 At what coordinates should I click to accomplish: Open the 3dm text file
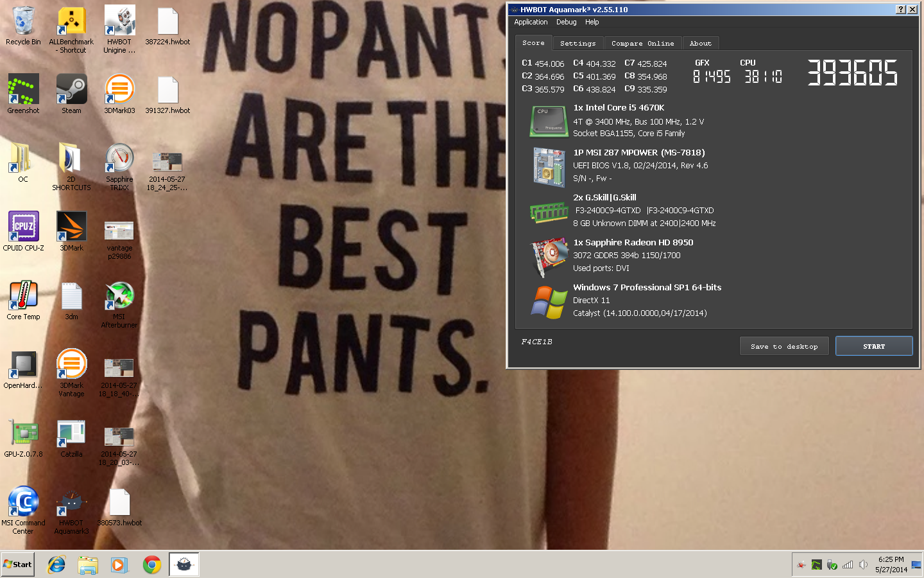click(71, 301)
